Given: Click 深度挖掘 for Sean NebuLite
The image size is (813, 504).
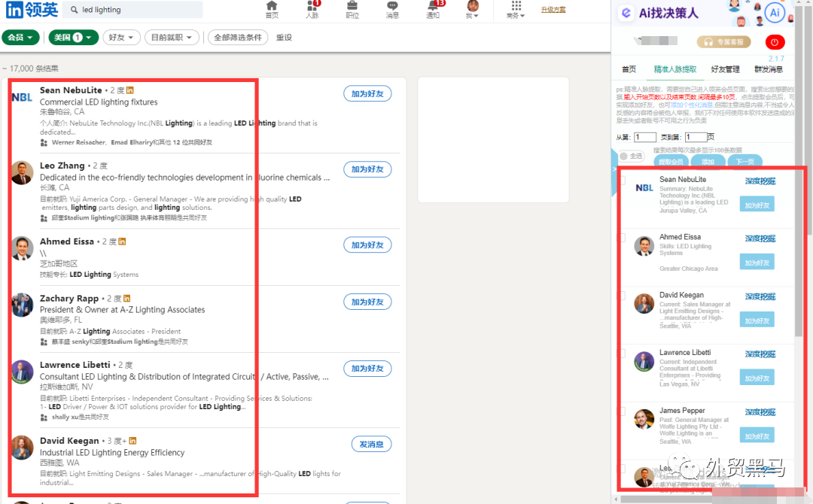Looking at the screenshot, I should tap(760, 181).
